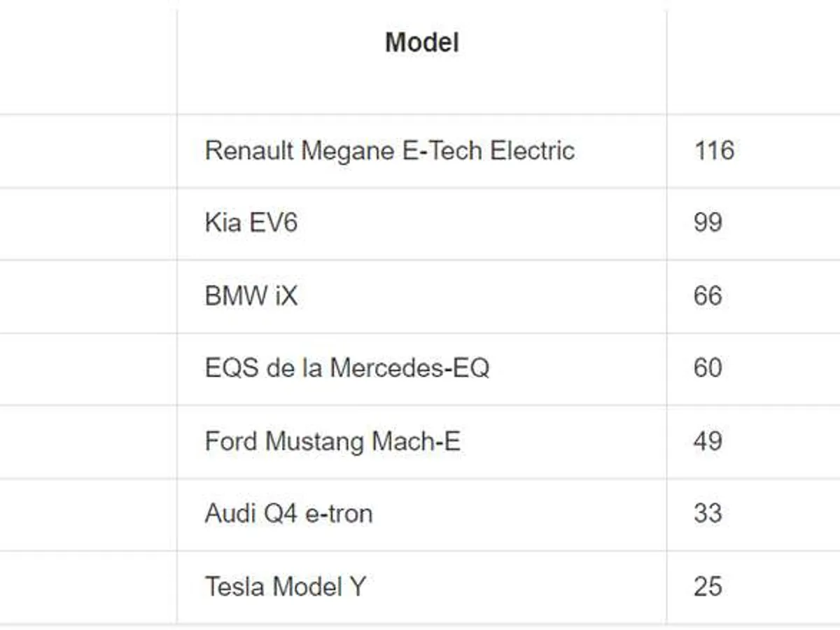Select the Ford Mustang Mach-E cell
Viewport: 840px width, 630px height.
pyautogui.click(x=332, y=442)
